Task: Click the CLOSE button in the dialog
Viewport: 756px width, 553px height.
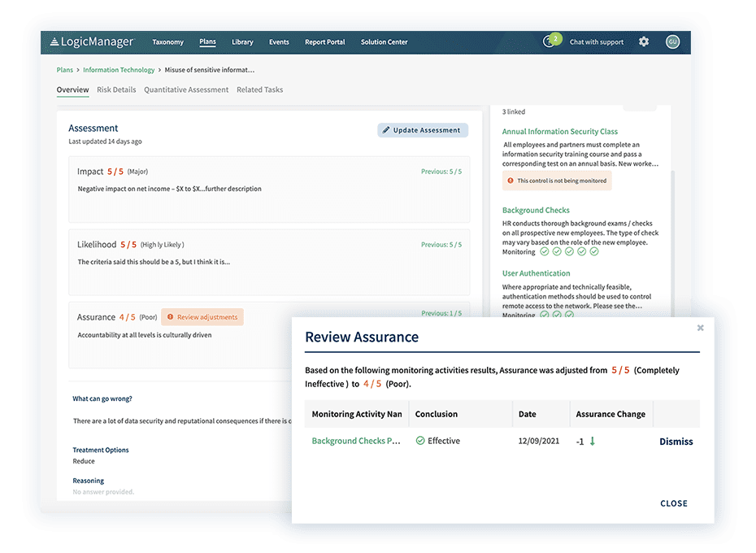Action: [x=674, y=503]
